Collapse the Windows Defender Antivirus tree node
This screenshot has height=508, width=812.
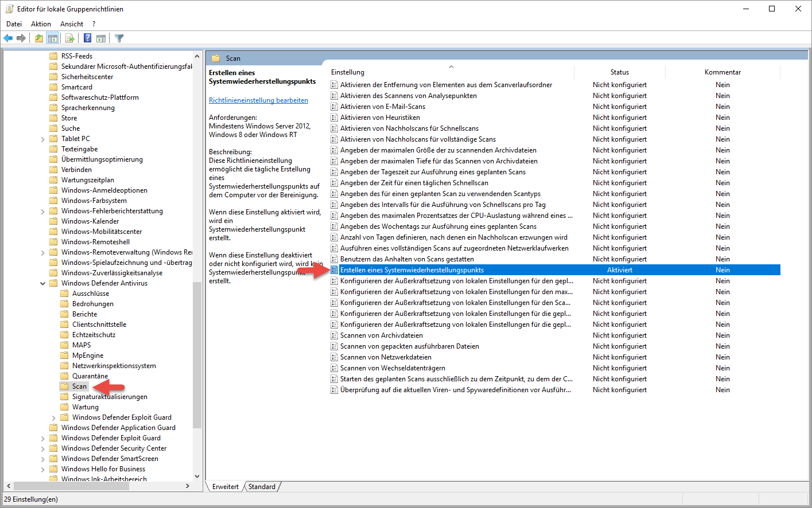click(43, 283)
